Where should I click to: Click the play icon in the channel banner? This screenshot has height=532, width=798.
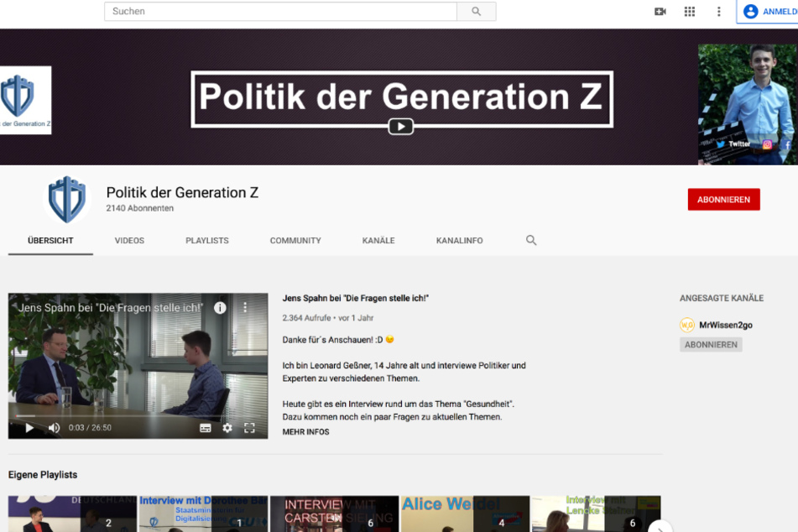pyautogui.click(x=400, y=126)
